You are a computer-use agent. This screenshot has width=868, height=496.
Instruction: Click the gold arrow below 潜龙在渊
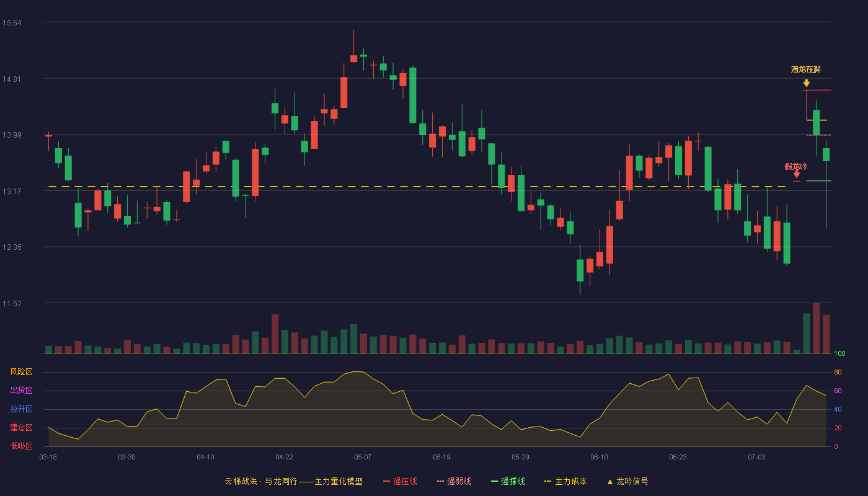[806, 83]
